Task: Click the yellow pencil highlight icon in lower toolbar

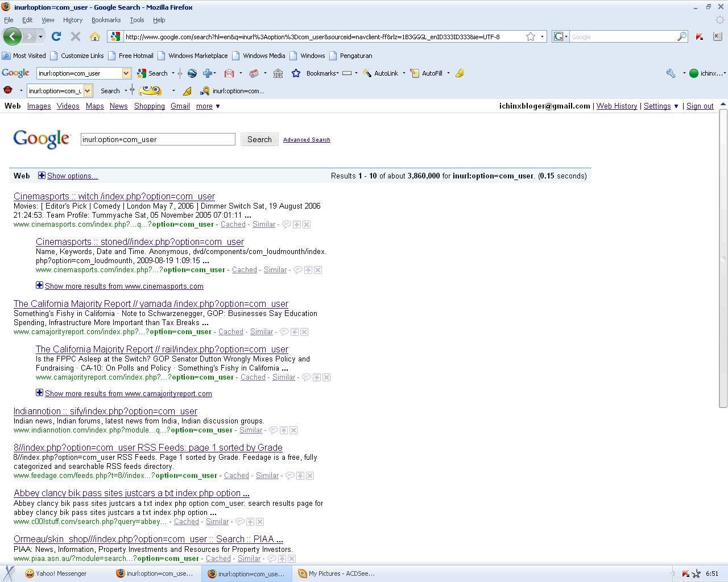Action: pyautogui.click(x=187, y=91)
